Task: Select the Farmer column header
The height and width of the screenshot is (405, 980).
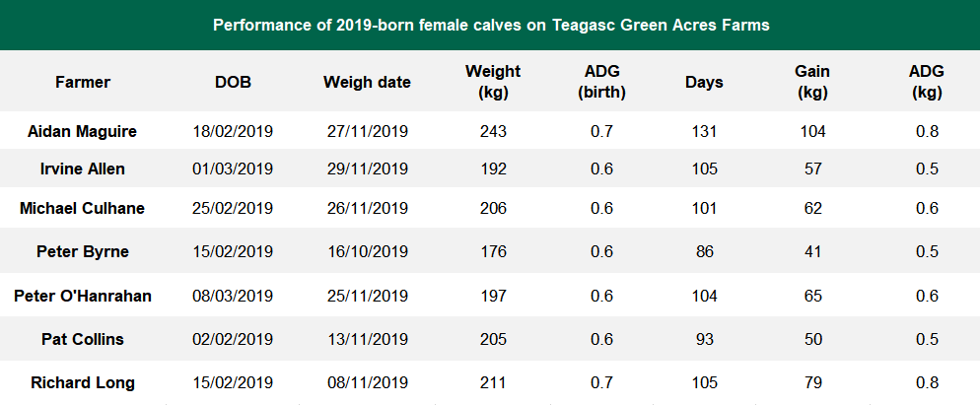Action: 83,82
